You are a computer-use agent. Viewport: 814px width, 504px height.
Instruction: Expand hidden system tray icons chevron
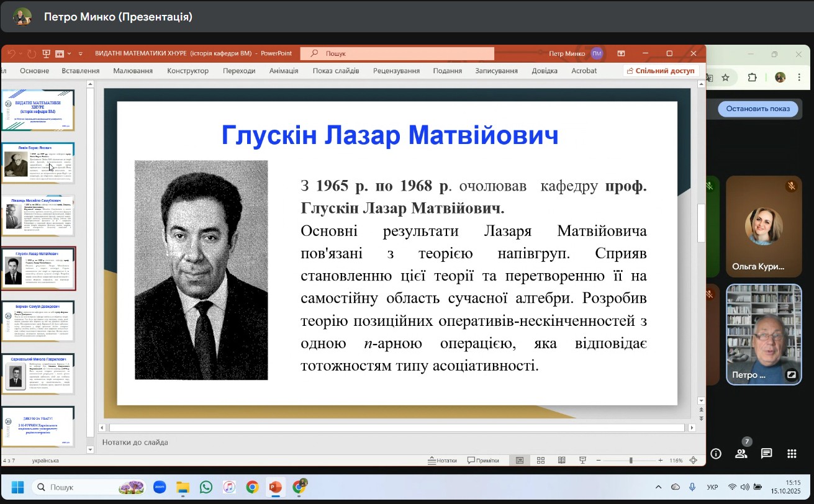pos(659,487)
